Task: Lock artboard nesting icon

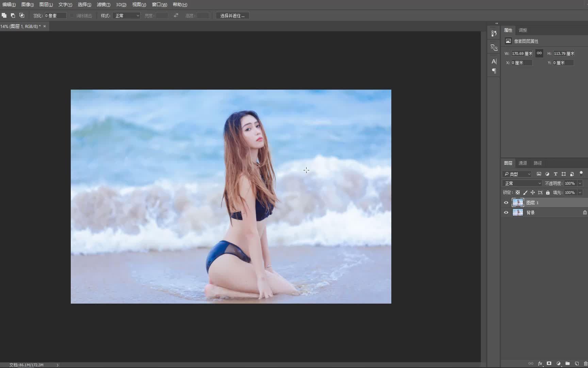Action: coord(540,193)
